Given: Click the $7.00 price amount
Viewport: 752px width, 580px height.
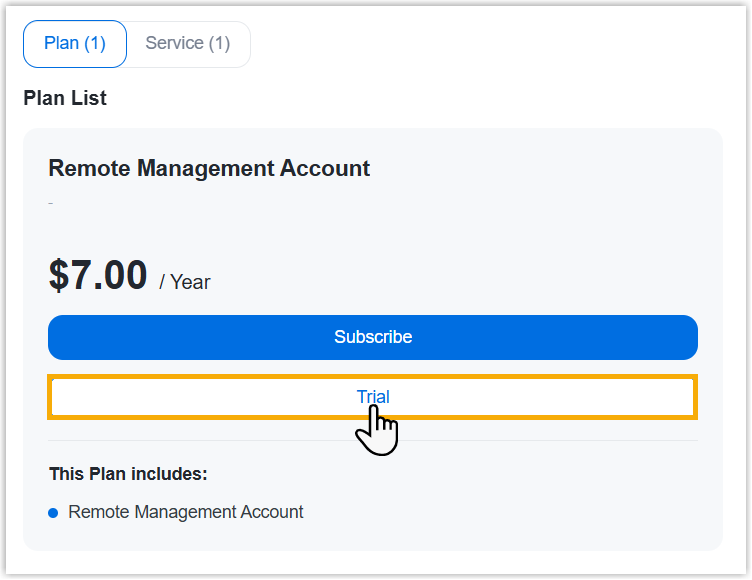Looking at the screenshot, I should [98, 275].
